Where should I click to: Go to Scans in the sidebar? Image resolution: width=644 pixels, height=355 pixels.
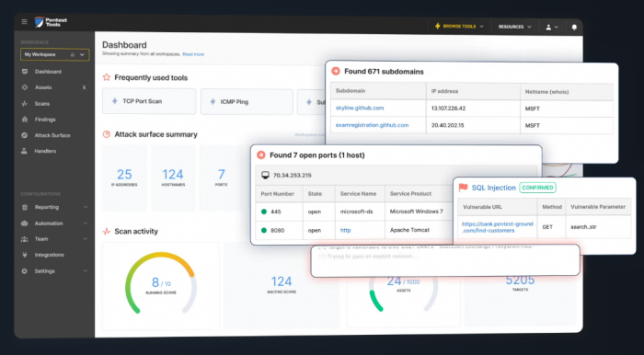point(42,104)
